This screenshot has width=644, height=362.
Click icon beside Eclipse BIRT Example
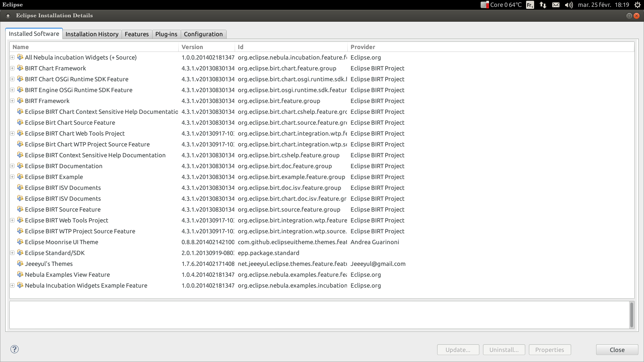click(x=20, y=177)
